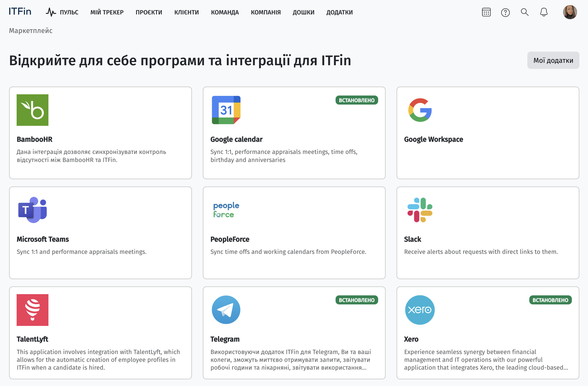Image resolution: width=588 pixels, height=386 pixels.
Task: Open the Google calendar app title
Action: point(236,139)
